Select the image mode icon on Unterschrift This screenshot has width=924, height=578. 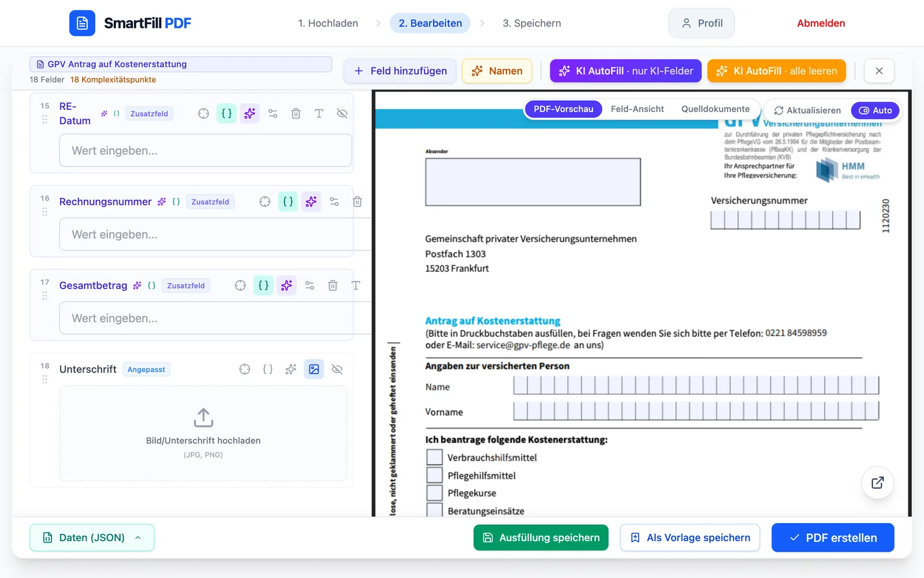(314, 369)
